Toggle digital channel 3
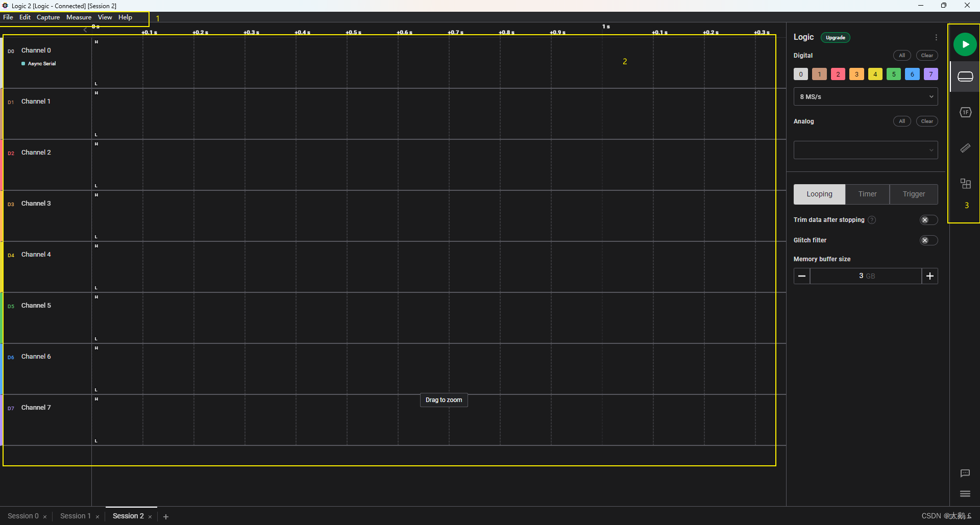 tap(856, 74)
